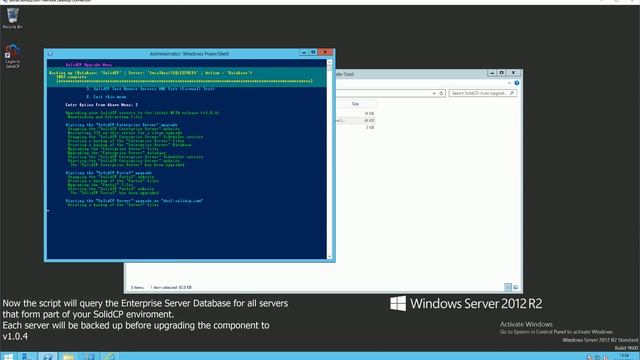This screenshot has width=640, height=360.
Task: Close the File Explorer window behind PowerShell
Action: [x=513, y=73]
